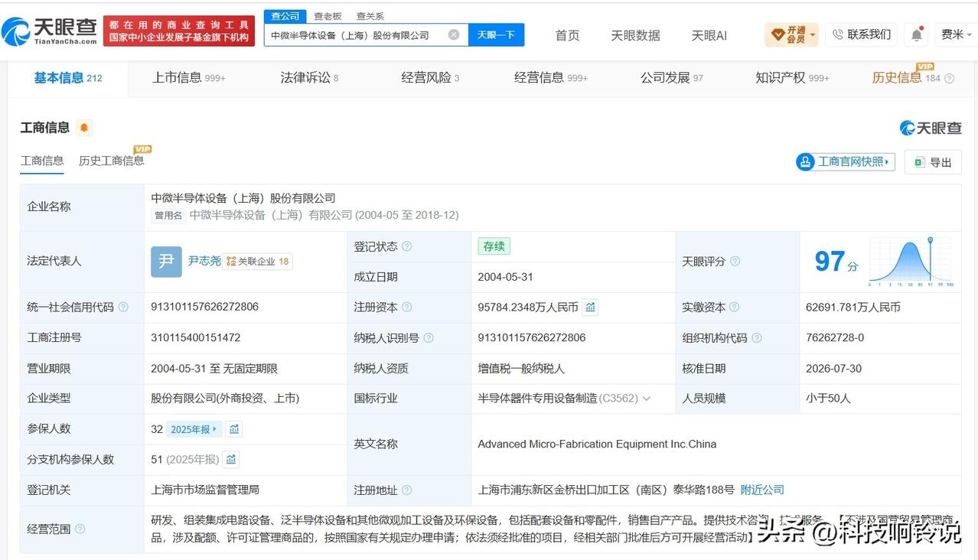
Task: Switch to the 经营信息 tab
Action: [x=551, y=78]
